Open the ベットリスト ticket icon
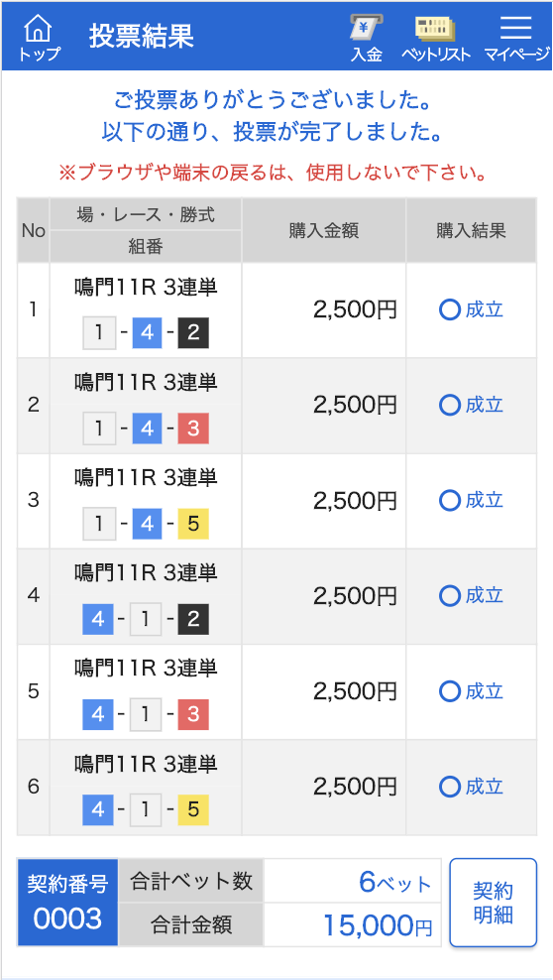 tap(436, 38)
